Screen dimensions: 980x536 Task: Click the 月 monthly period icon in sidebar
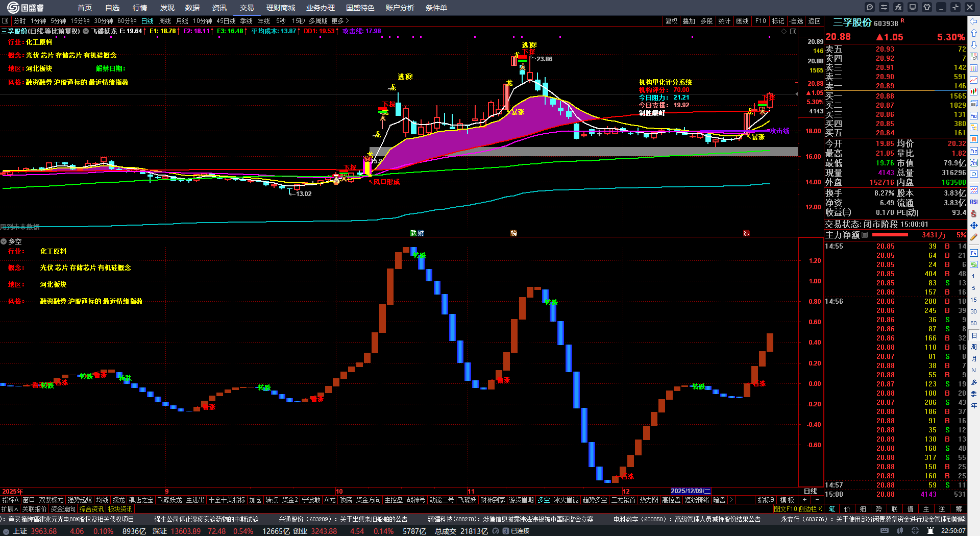[974, 359]
